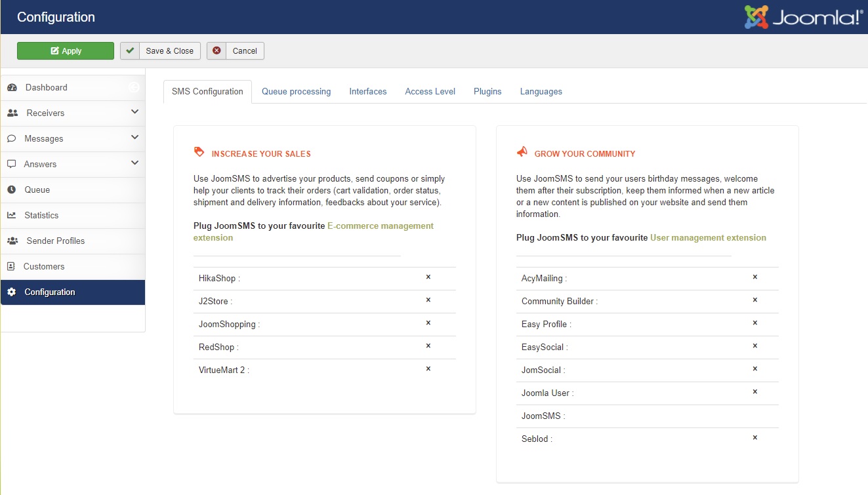Select the SMS Configuration tab
The height and width of the screenshot is (495, 868).
207,92
